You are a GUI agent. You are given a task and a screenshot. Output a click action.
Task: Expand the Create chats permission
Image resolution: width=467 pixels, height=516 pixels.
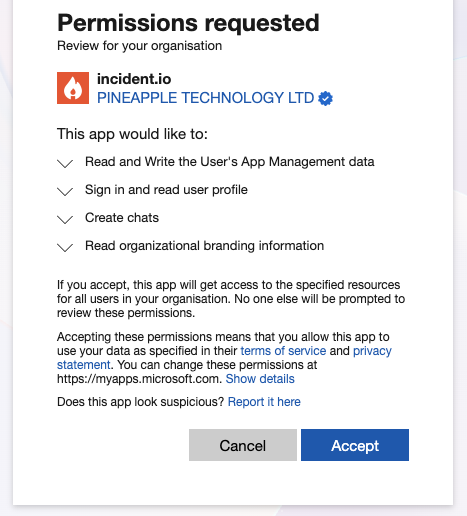click(x=65, y=219)
